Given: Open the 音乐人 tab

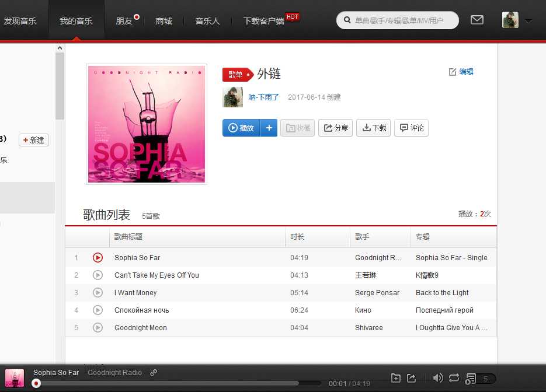Looking at the screenshot, I should point(207,21).
